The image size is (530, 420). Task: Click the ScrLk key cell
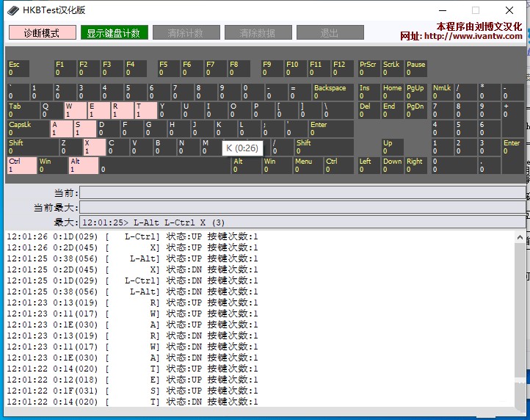click(393, 68)
